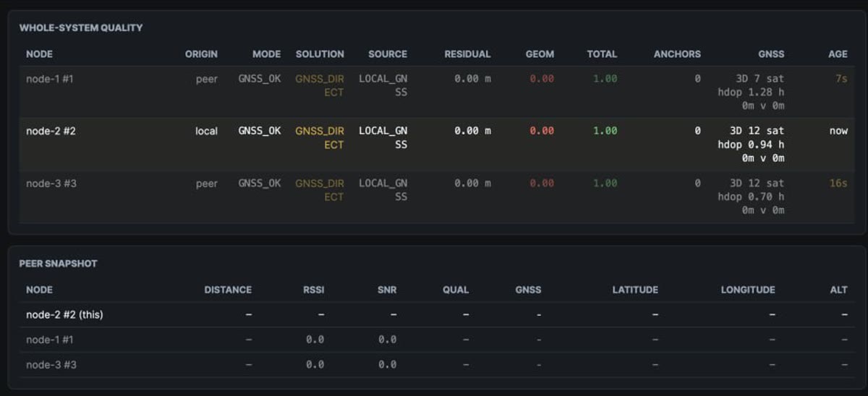Click 'hdop 0.70 h' GNSS info for node-3
Screen dimensions: 868x396
tap(751, 197)
